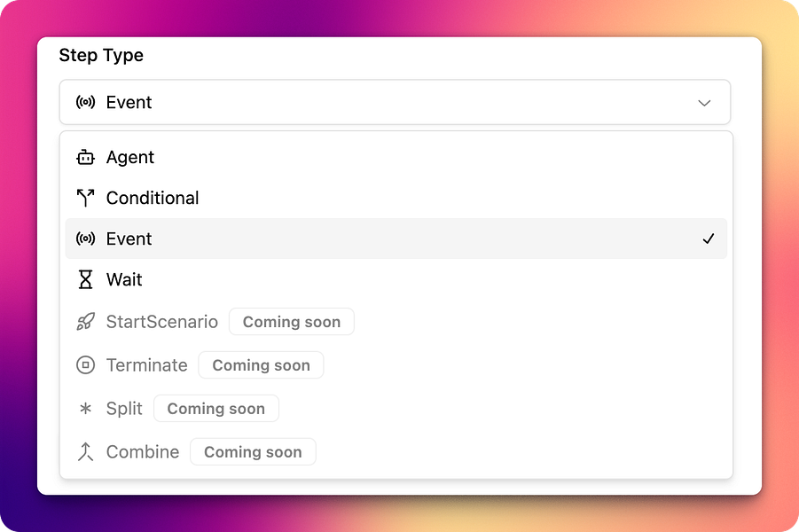The width and height of the screenshot is (799, 532).
Task: Select the highlighted Event option
Action: [x=396, y=239]
